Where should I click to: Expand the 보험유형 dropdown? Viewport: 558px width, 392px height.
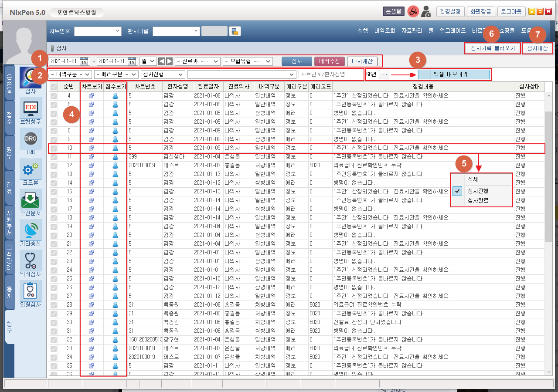[x=247, y=61]
